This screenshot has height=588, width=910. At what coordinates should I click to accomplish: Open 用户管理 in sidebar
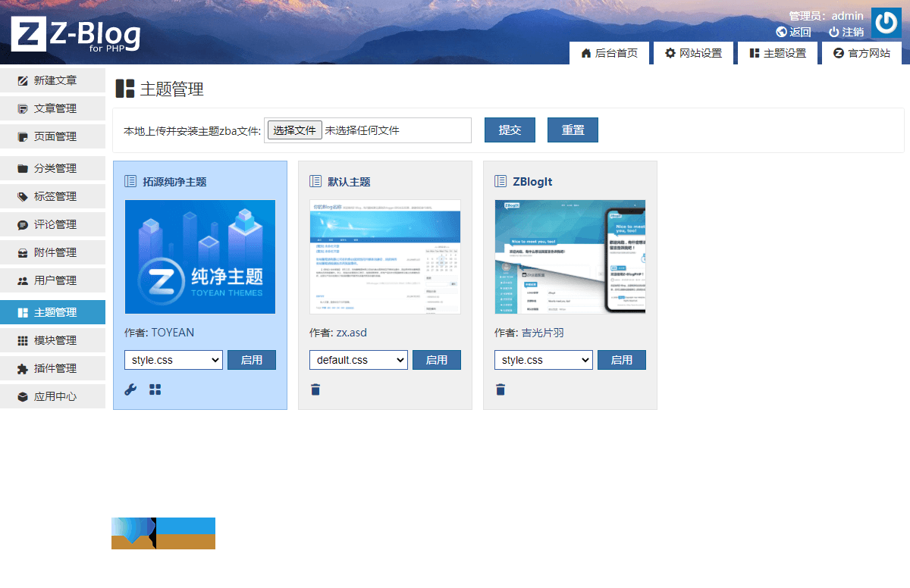pos(52,280)
